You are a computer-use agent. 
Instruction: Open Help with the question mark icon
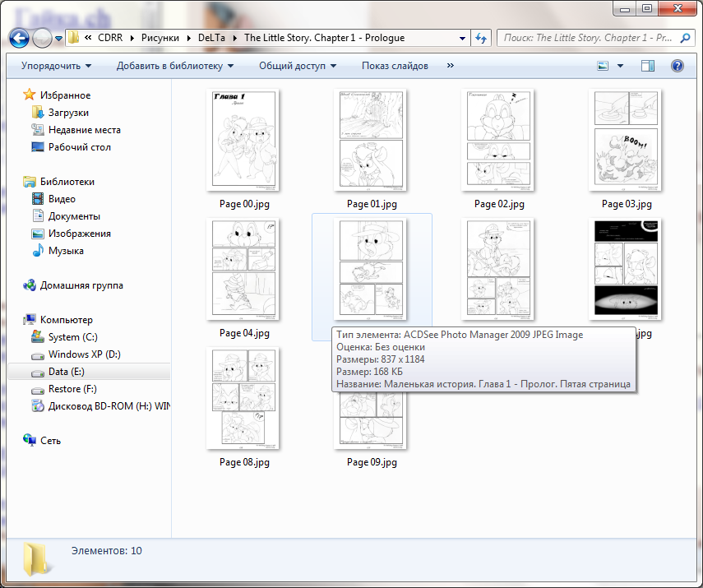coord(677,66)
